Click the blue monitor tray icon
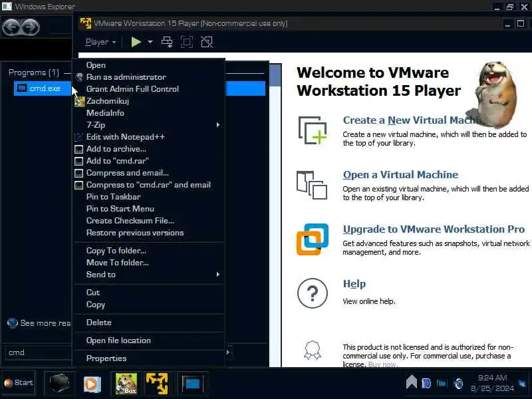532x399 pixels. click(442, 384)
